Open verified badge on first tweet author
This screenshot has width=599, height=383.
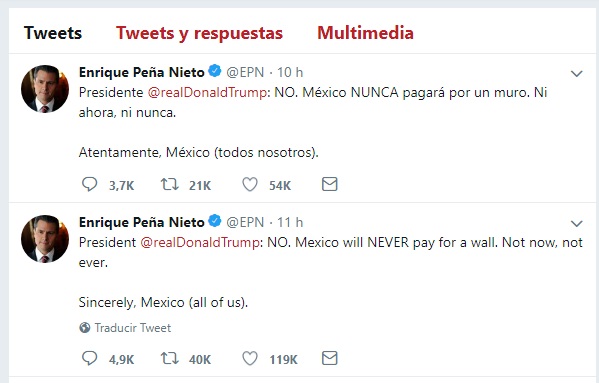click(x=215, y=71)
